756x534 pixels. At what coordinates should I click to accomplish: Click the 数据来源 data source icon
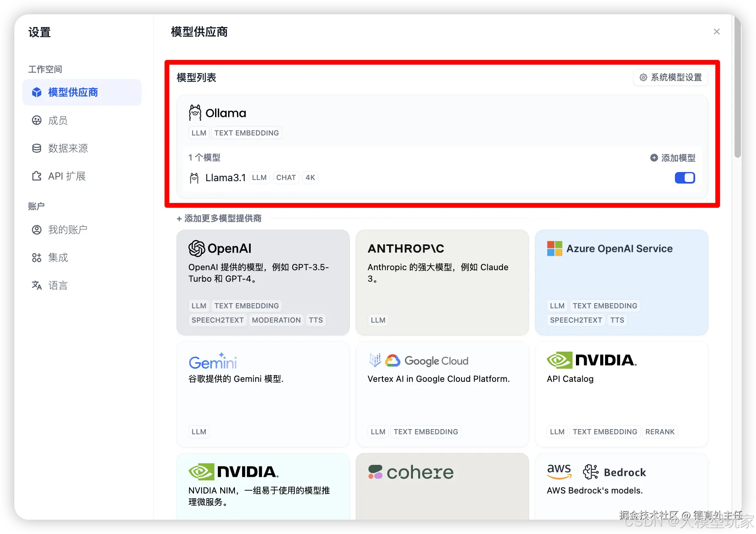point(37,148)
